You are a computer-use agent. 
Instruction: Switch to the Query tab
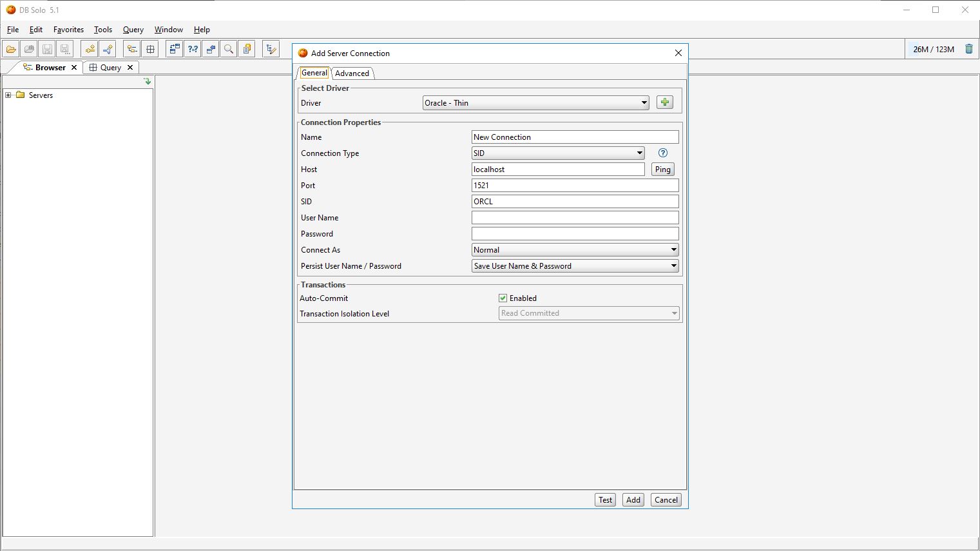(x=111, y=67)
